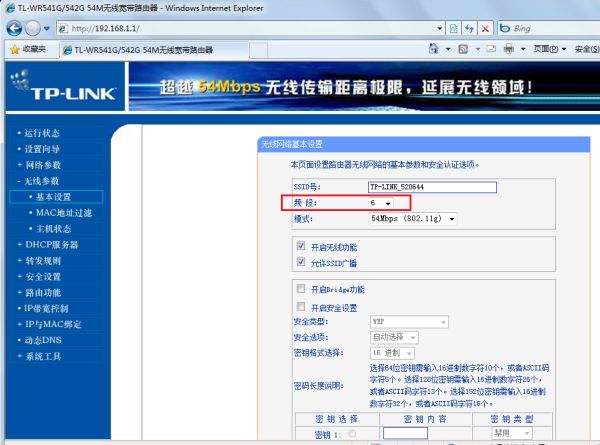Open the 安全选项 自动选择 dropdown
The height and width of the screenshot is (445, 600).
click(394, 337)
